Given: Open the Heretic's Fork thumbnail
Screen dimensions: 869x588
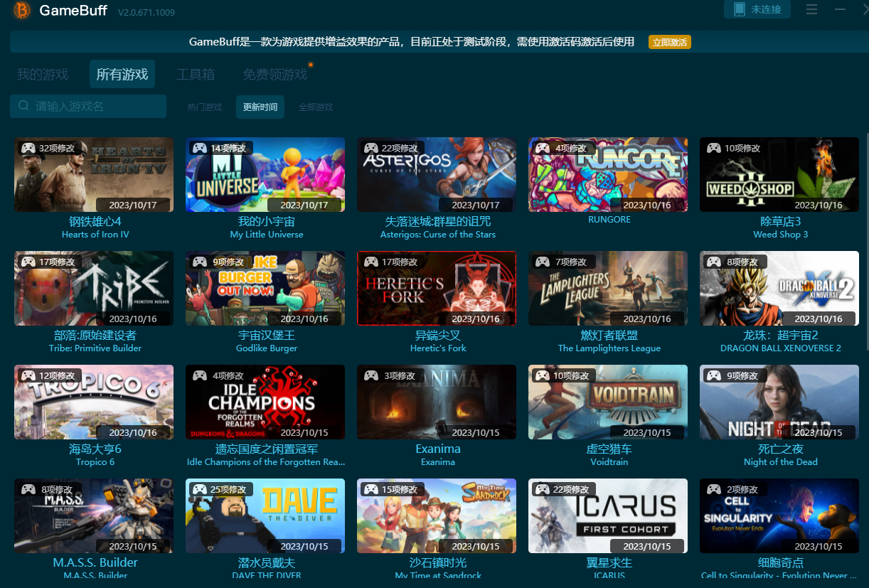Looking at the screenshot, I should [437, 289].
